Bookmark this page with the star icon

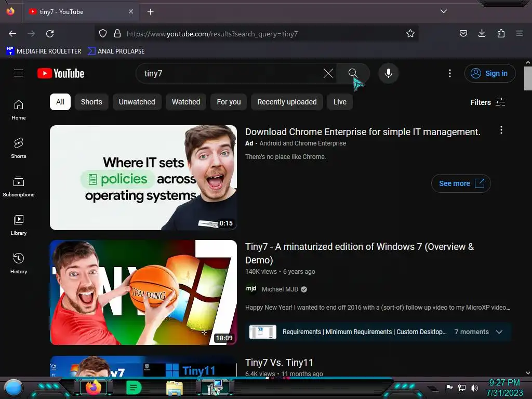pos(410,34)
